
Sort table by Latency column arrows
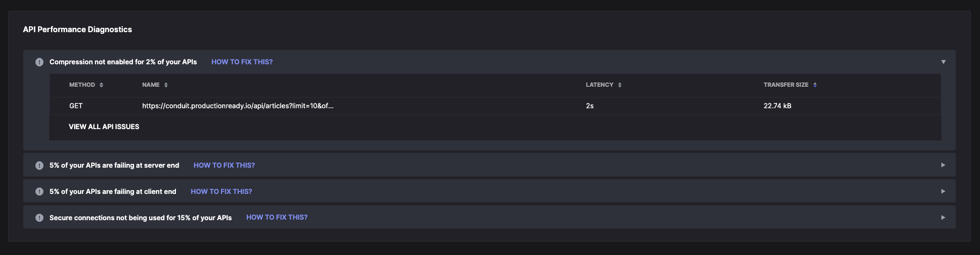[x=620, y=85]
